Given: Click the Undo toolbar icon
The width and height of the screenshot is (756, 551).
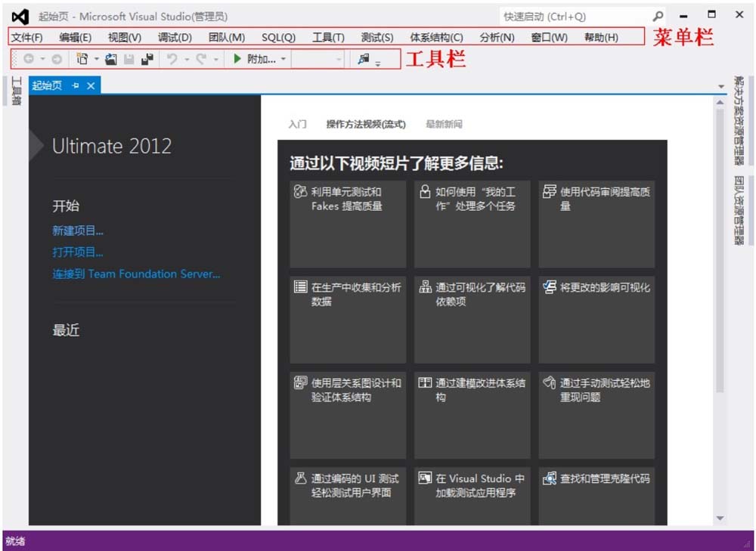Looking at the screenshot, I should 172,59.
